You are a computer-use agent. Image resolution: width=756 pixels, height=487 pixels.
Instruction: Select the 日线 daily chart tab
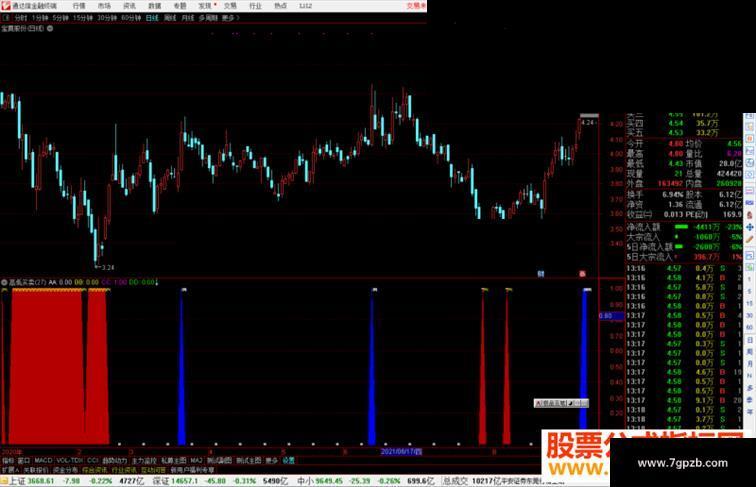pyautogui.click(x=152, y=18)
